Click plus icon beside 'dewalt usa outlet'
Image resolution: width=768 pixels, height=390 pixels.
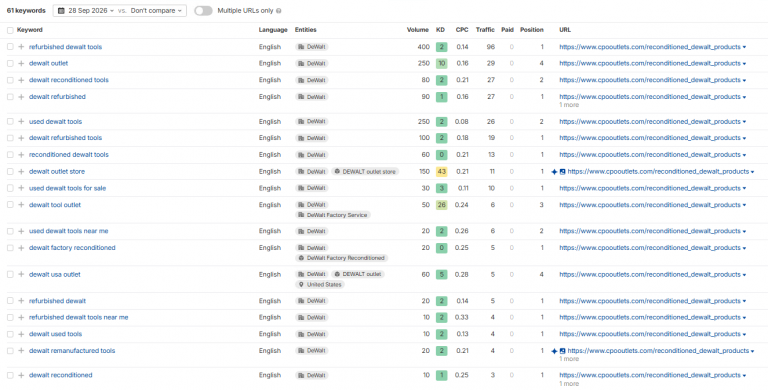pos(21,274)
